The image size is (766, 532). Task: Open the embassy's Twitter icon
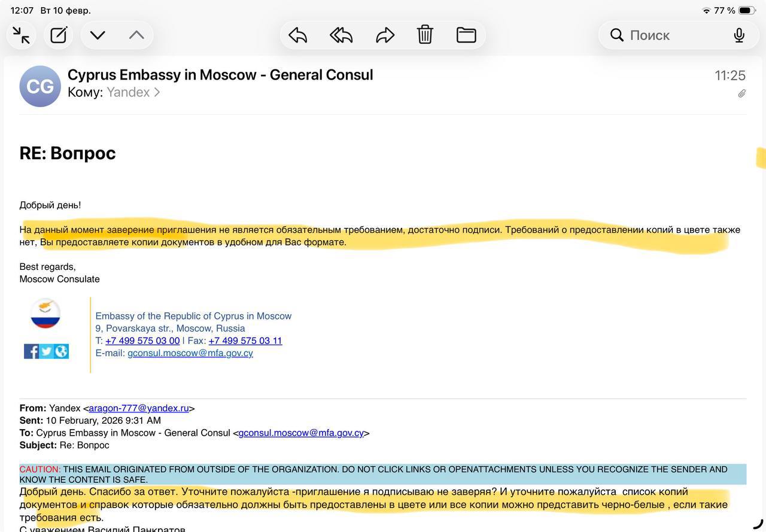click(x=46, y=351)
